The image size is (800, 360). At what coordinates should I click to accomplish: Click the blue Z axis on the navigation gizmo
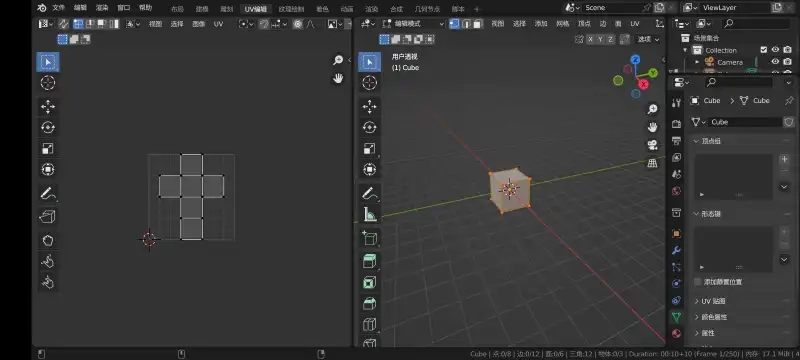coord(635,60)
